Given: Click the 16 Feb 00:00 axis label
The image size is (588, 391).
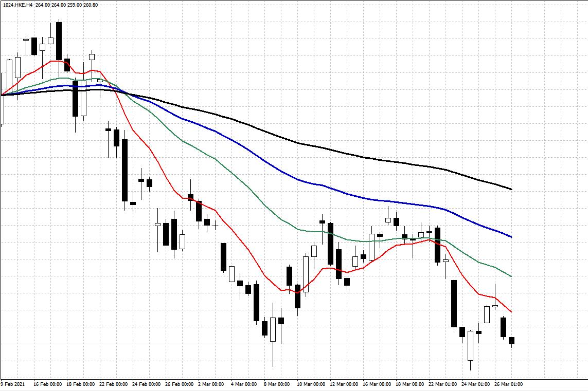Looking at the screenshot, I should (x=48, y=384).
